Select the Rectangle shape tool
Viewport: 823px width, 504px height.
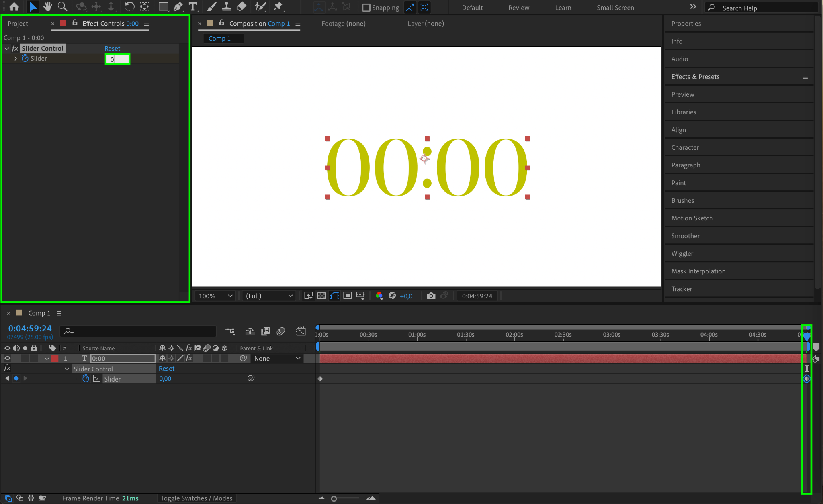click(163, 7)
